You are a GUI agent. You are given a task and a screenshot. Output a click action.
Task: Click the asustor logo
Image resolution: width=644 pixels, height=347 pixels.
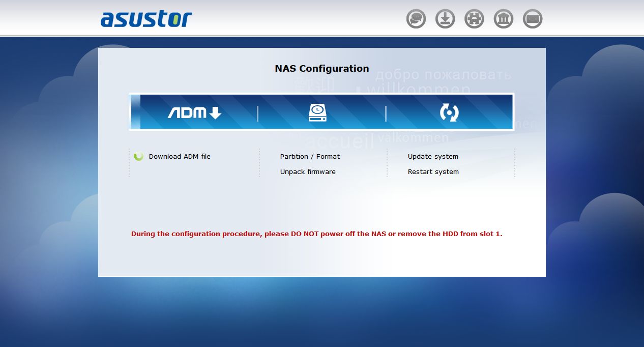[146, 18]
